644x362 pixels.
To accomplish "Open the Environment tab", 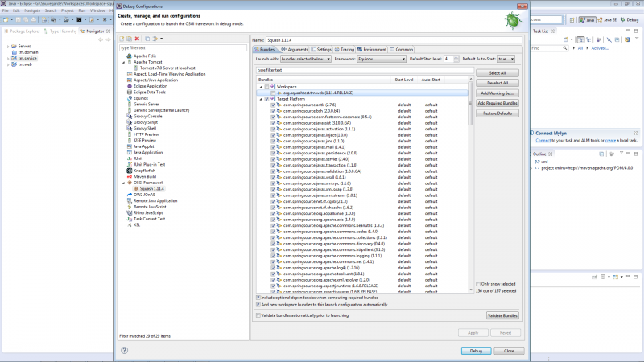I will 372,49.
